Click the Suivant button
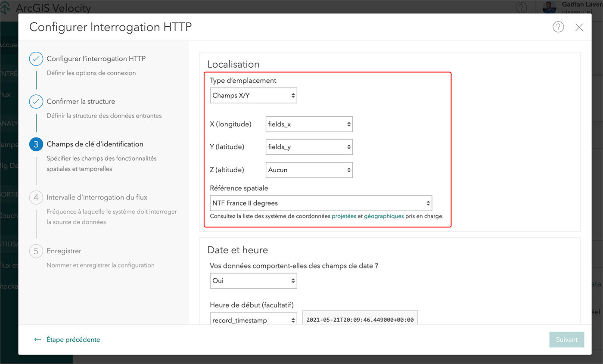The height and width of the screenshot is (364, 603). pyautogui.click(x=566, y=339)
